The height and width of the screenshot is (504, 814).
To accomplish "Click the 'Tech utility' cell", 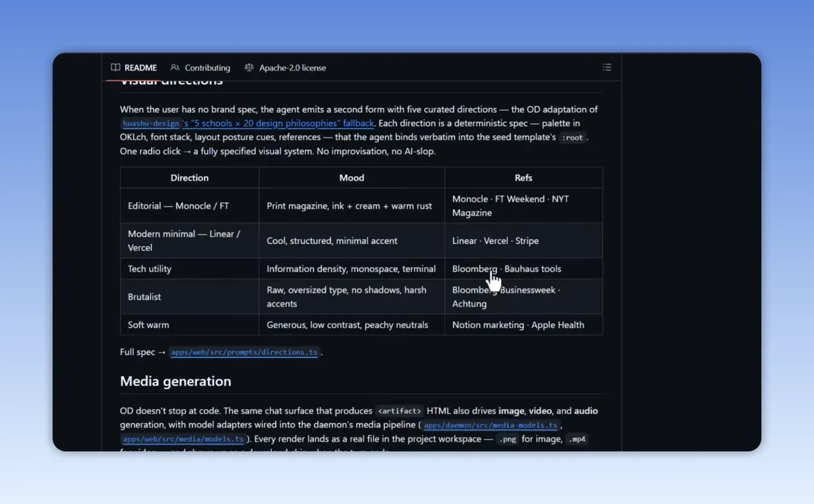I will pos(189,269).
